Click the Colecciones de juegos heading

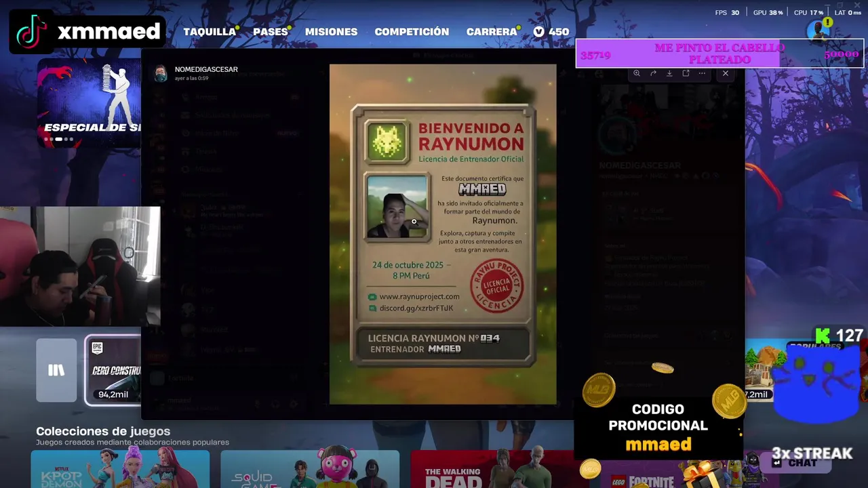point(103,431)
